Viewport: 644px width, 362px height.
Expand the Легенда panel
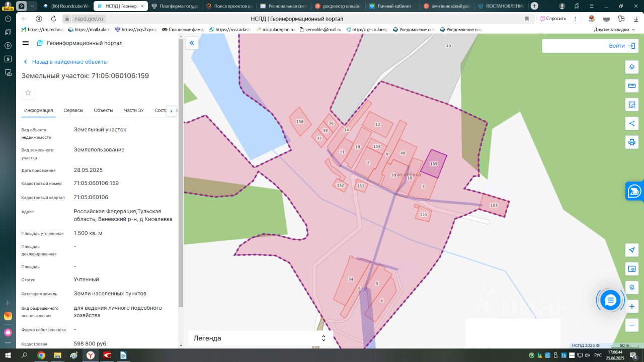324,338
